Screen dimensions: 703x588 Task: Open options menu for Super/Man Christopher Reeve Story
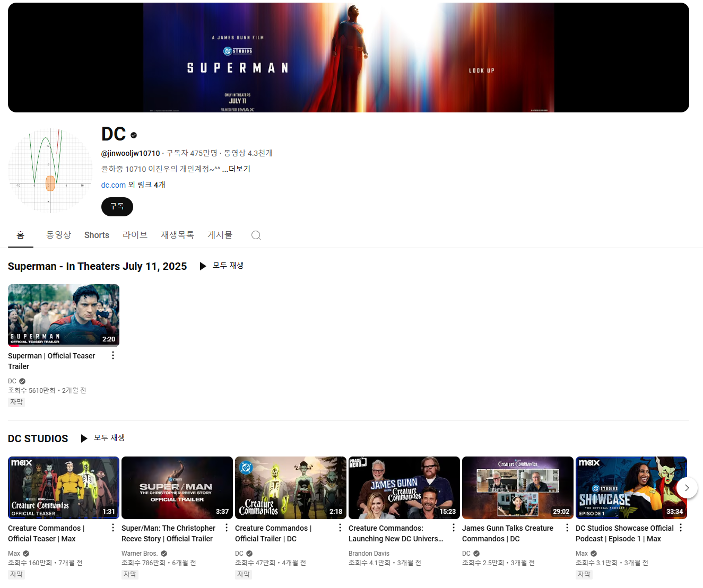(227, 528)
